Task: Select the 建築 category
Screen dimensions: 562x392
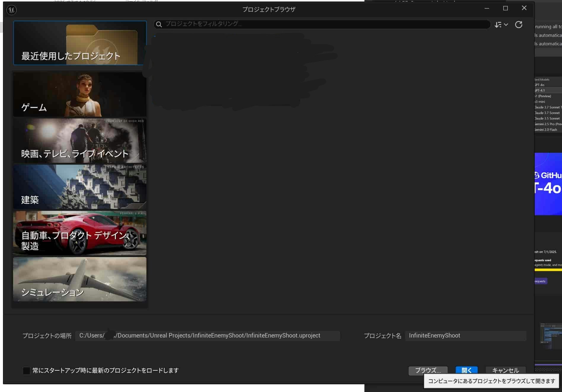Action: [x=80, y=187]
